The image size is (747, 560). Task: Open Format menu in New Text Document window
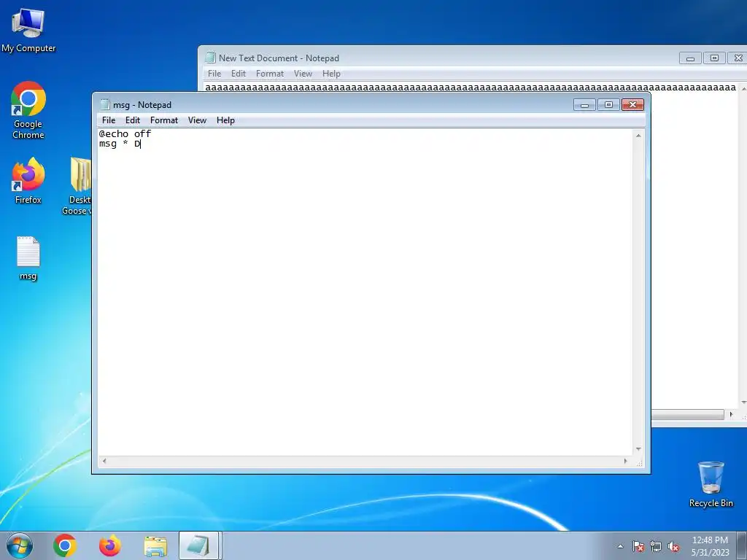[x=270, y=74]
